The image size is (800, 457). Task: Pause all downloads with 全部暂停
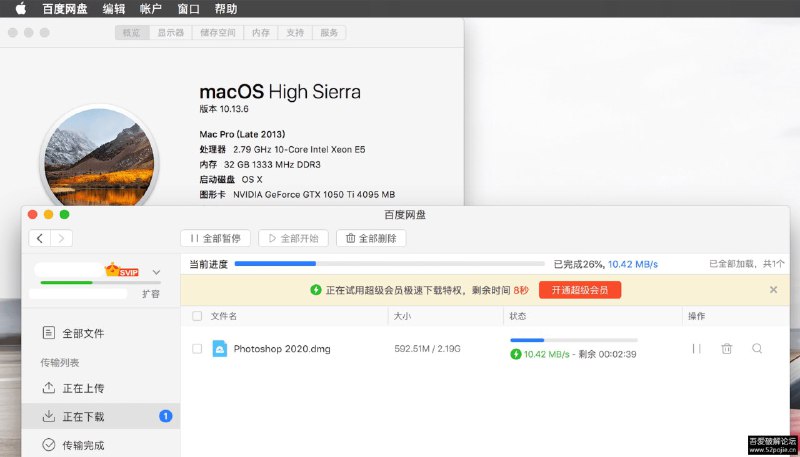click(215, 238)
